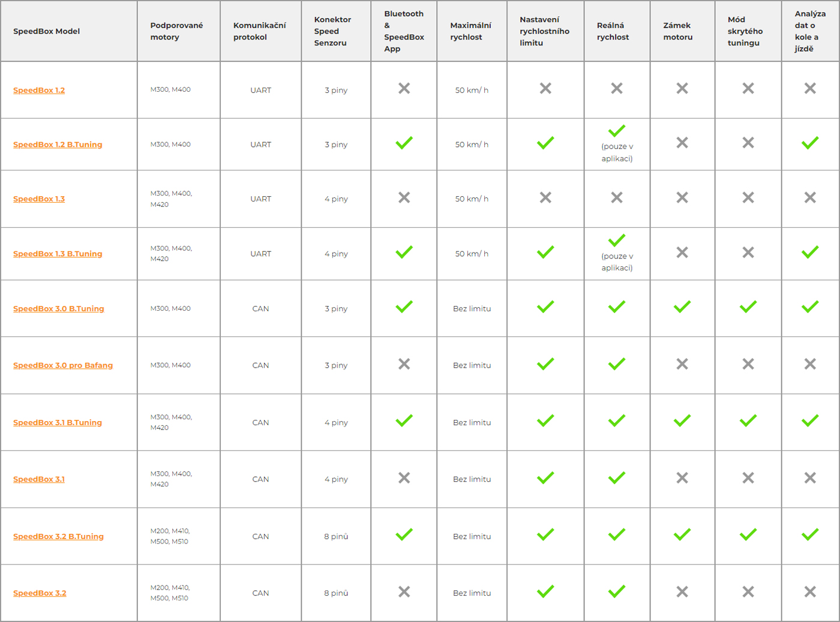Open the SpeedBox 1.3 B.Tuning link
840x622 pixels.
click(58, 254)
